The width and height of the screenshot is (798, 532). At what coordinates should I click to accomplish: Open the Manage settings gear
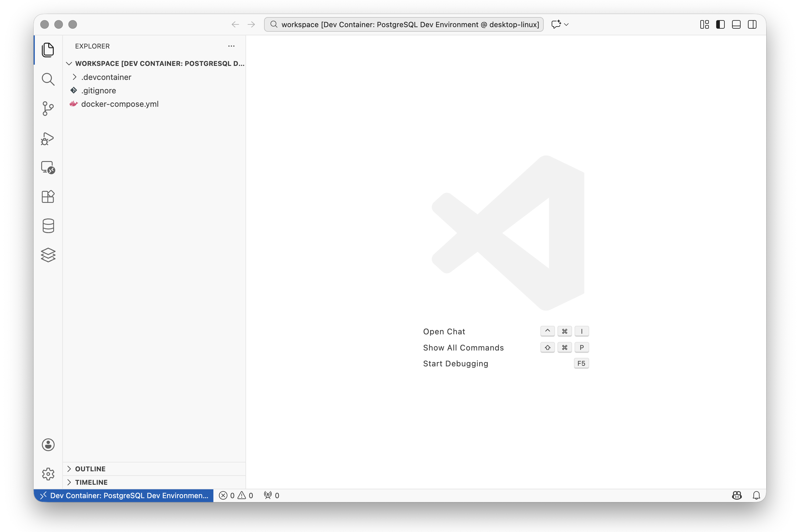click(48, 474)
